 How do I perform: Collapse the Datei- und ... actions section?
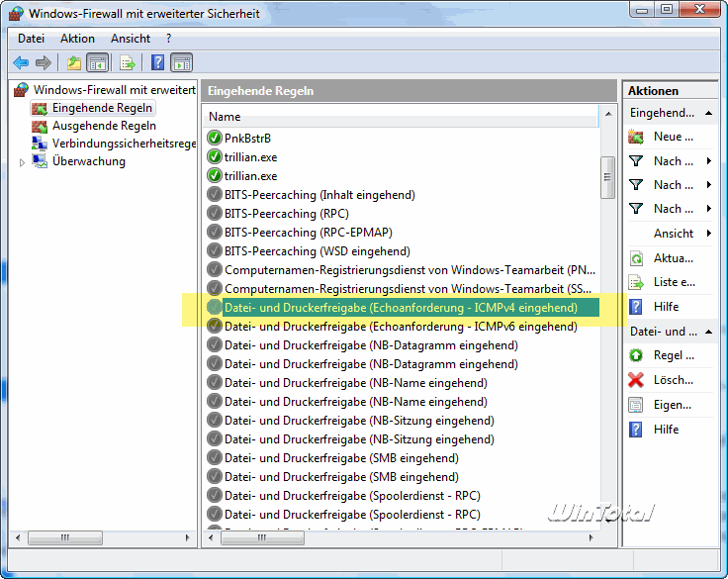(x=708, y=332)
